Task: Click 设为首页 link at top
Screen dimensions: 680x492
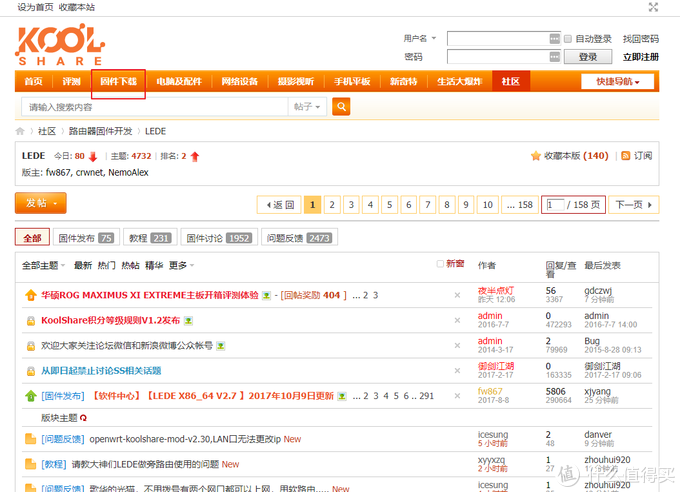Action: pyautogui.click(x=35, y=7)
